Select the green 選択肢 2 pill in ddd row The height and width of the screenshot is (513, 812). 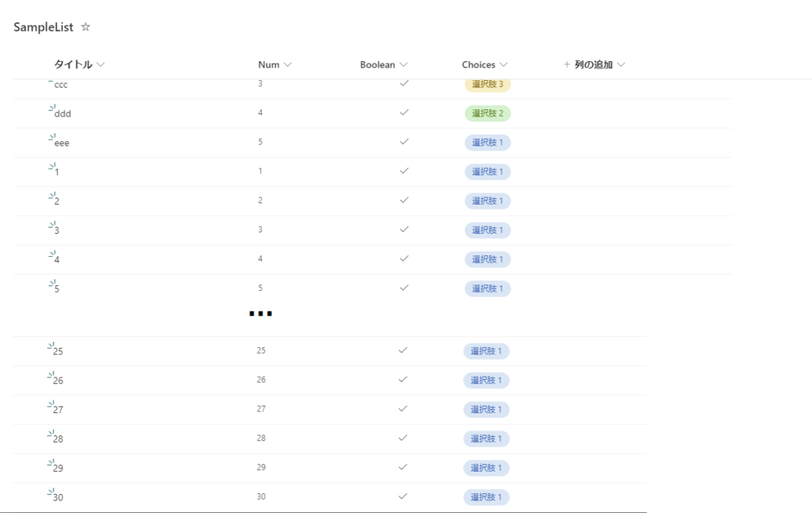(488, 113)
